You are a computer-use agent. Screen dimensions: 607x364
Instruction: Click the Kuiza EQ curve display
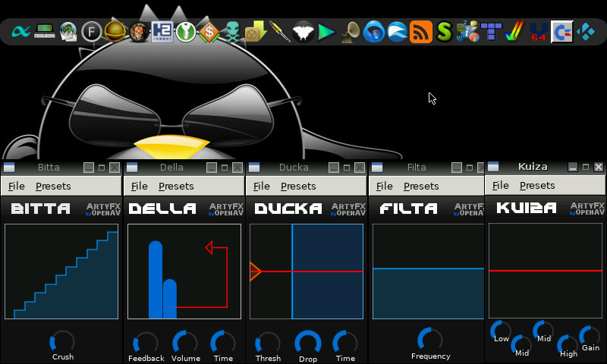pyautogui.click(x=546, y=271)
